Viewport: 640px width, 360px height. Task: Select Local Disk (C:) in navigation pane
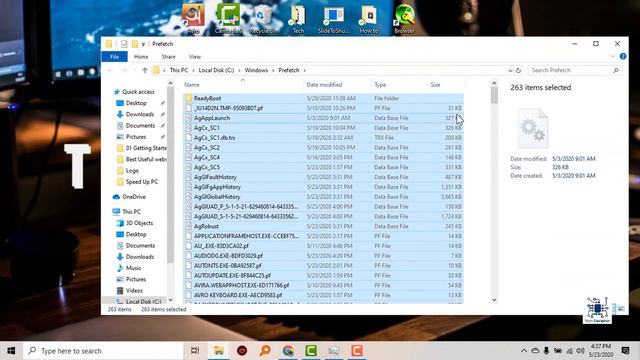click(x=143, y=301)
